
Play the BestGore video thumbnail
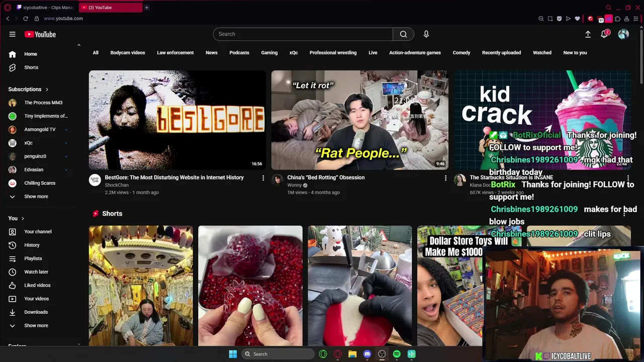[x=177, y=120]
